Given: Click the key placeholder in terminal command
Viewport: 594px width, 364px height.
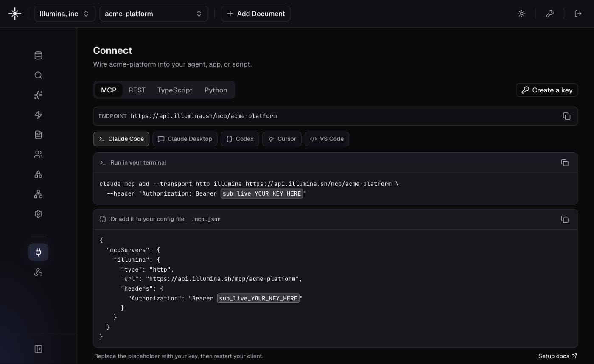Looking at the screenshot, I should (x=262, y=193).
